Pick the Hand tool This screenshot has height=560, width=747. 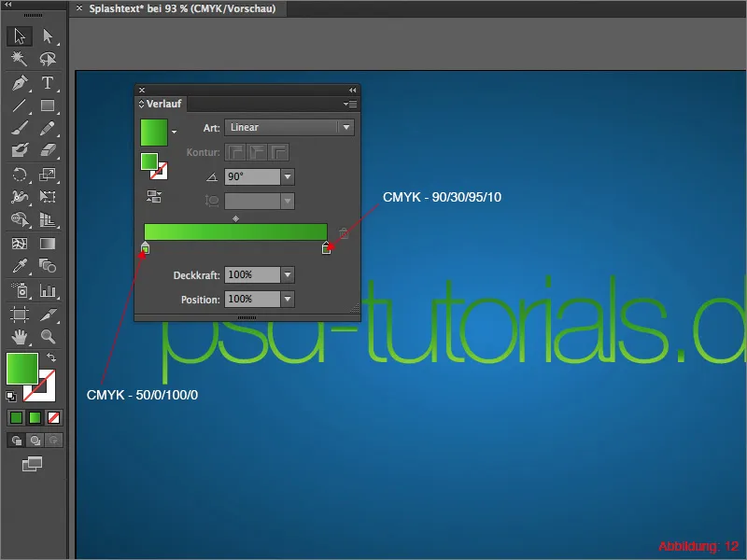tap(20, 337)
